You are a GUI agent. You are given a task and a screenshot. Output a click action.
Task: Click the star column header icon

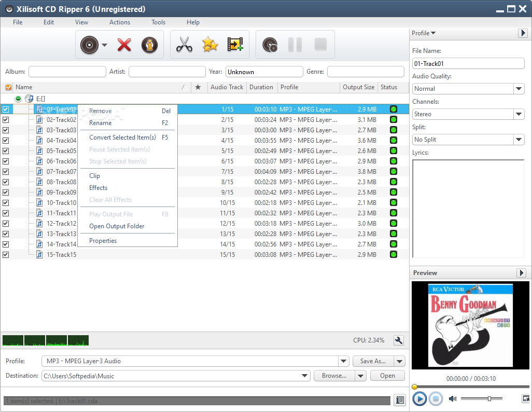tap(198, 87)
